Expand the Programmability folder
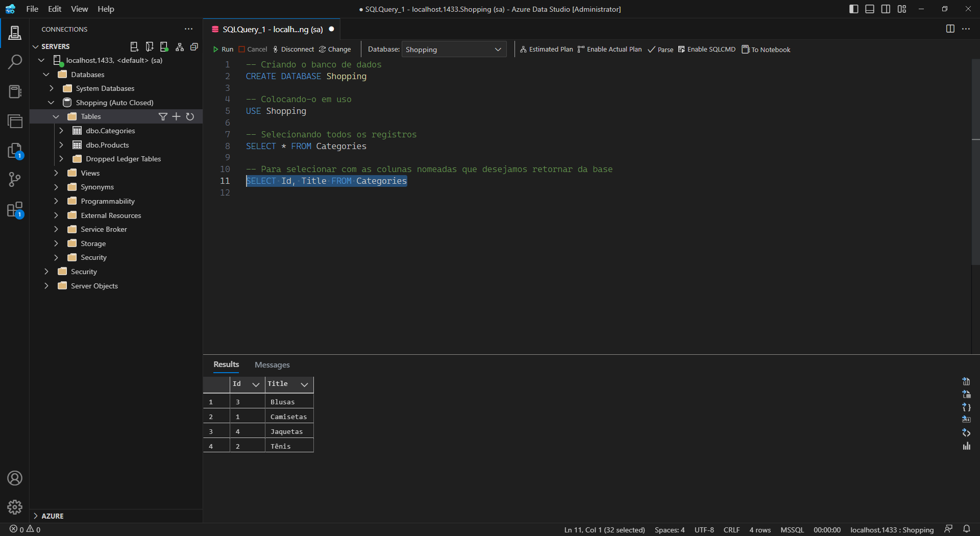This screenshot has height=536, width=980. click(x=56, y=201)
